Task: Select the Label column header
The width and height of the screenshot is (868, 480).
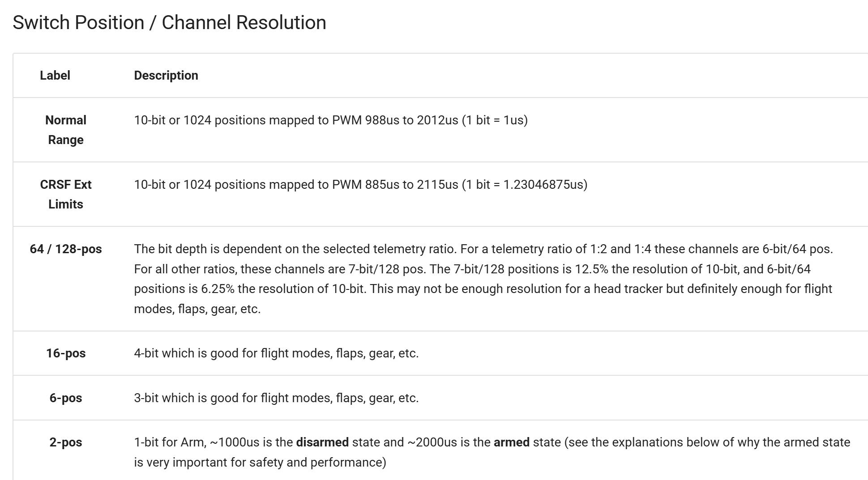Action: (55, 75)
